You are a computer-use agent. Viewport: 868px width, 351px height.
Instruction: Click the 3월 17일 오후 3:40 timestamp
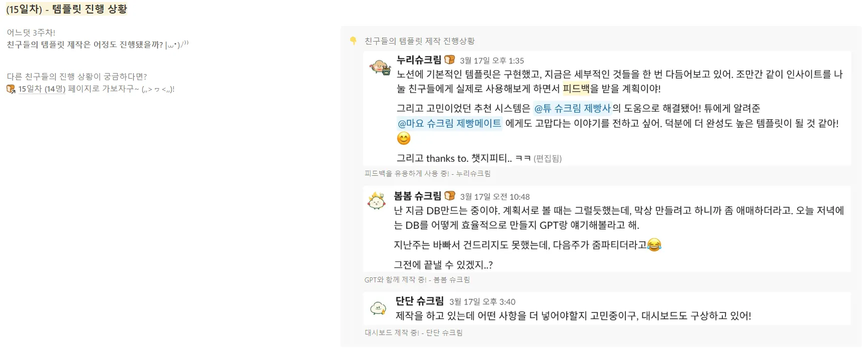click(x=482, y=302)
